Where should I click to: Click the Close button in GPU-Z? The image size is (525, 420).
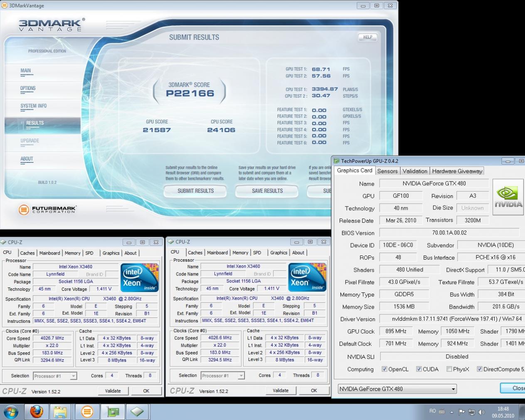click(x=513, y=388)
